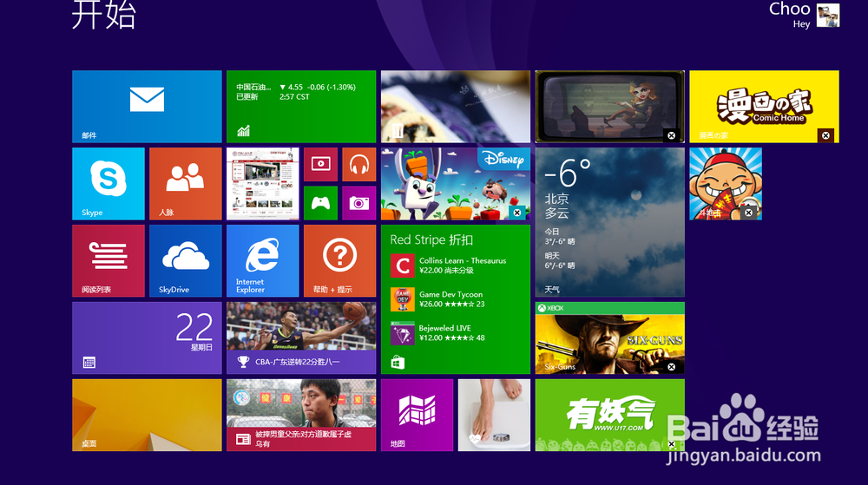868x485 pixels.
Task: Launch the Skype tile
Action: pyautogui.click(x=108, y=183)
